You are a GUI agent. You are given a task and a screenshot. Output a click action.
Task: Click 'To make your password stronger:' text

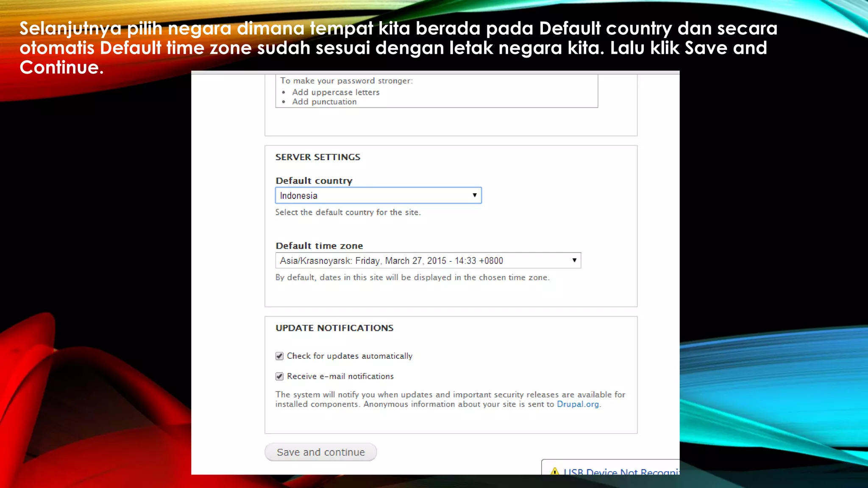[x=346, y=81]
